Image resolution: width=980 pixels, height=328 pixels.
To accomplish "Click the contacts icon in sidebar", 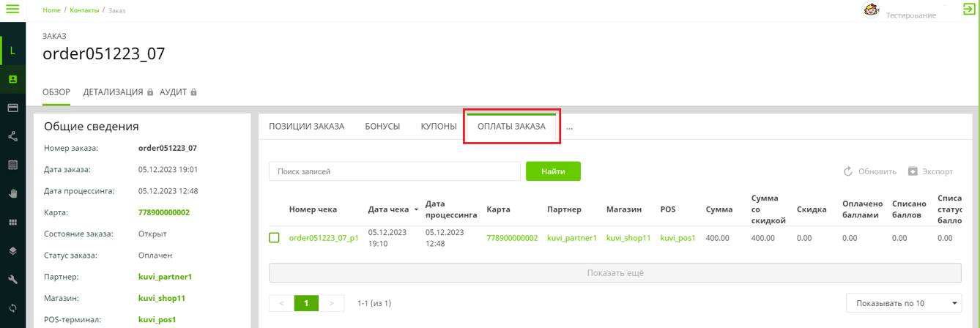I will (x=12, y=79).
